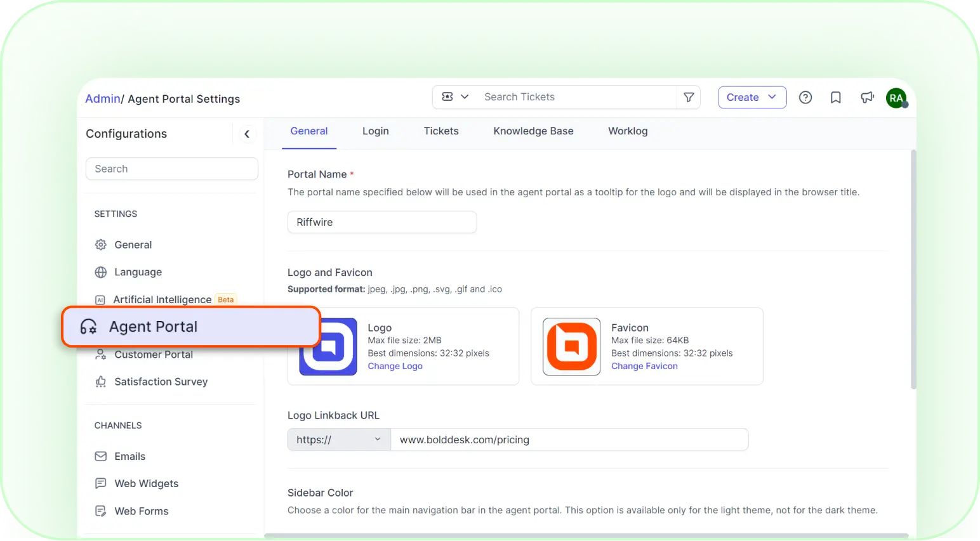Click the bookmark icon in header
Image resolution: width=980 pixels, height=541 pixels.
point(835,98)
